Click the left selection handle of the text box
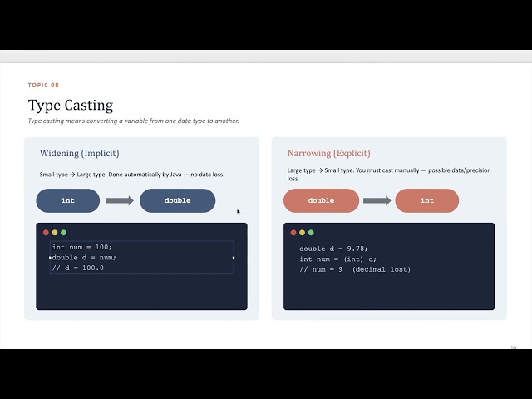 tap(50, 258)
